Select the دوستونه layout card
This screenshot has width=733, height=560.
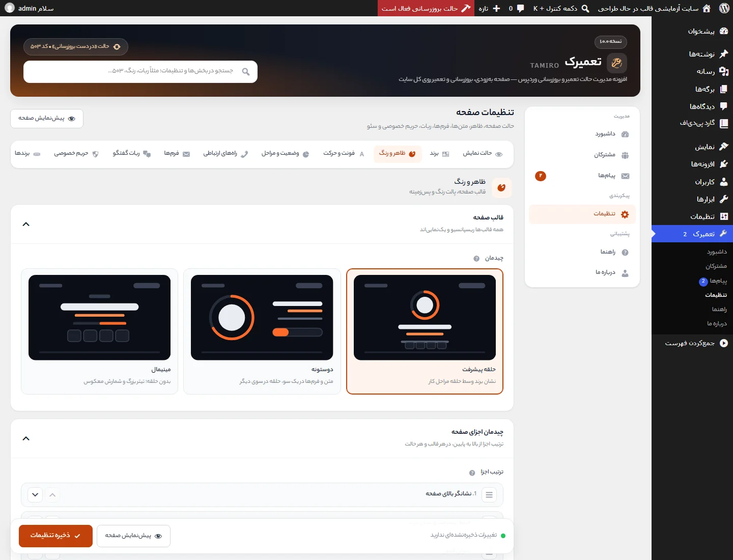pyautogui.click(x=262, y=331)
